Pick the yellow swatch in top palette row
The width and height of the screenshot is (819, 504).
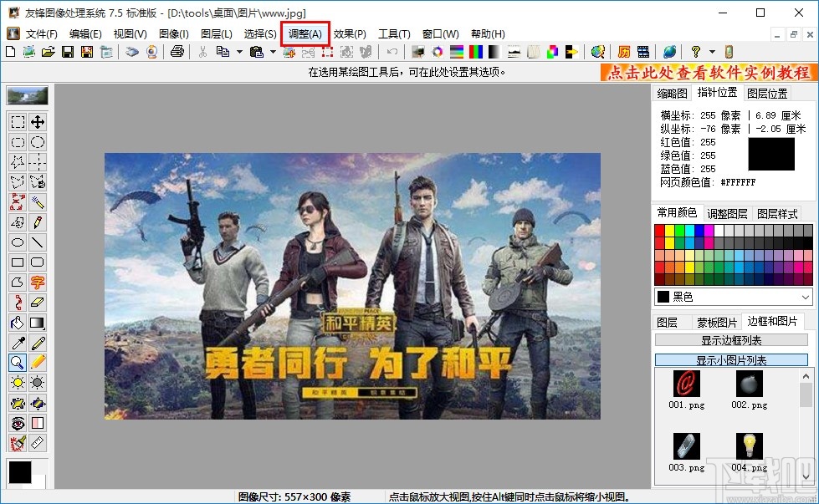pos(669,231)
